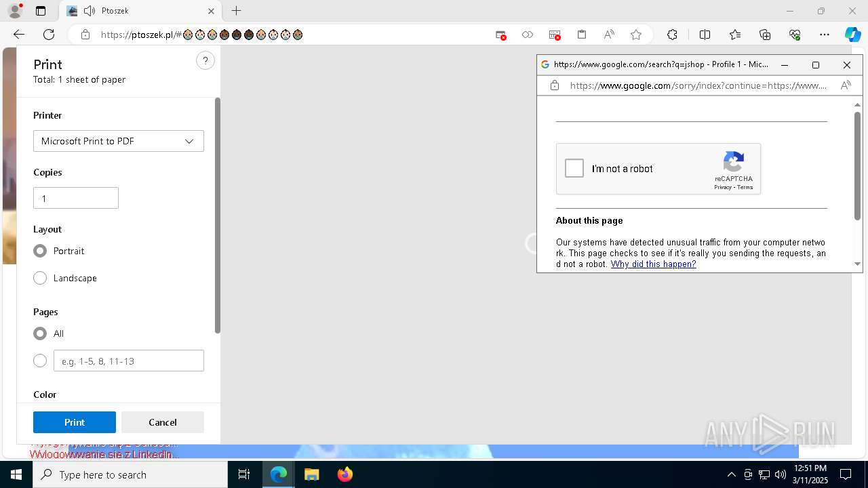Click the Google popup address bar URL
868x488 pixels.
click(x=698, y=85)
